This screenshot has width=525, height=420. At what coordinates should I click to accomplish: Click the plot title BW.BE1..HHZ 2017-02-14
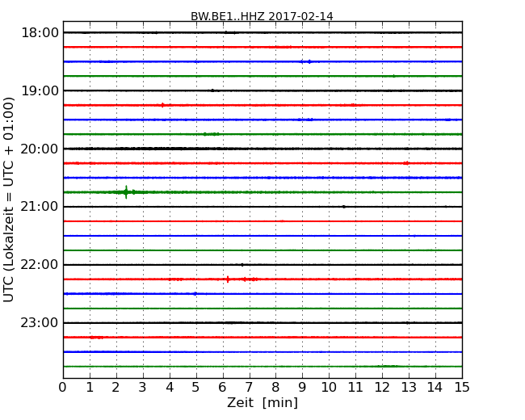coord(262,16)
